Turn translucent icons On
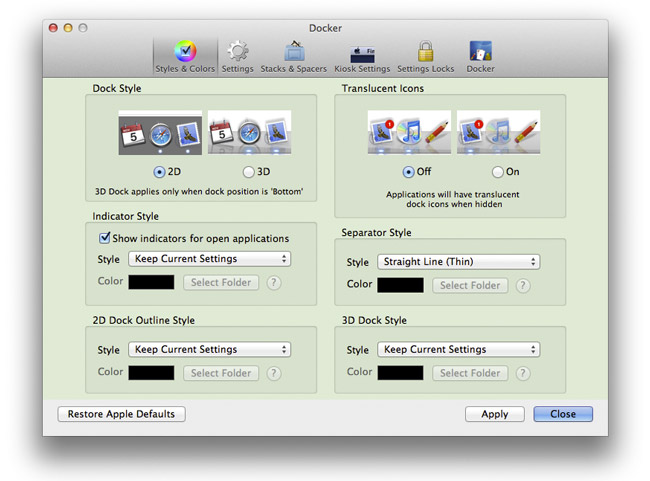The image size is (650, 481). pyautogui.click(x=498, y=171)
